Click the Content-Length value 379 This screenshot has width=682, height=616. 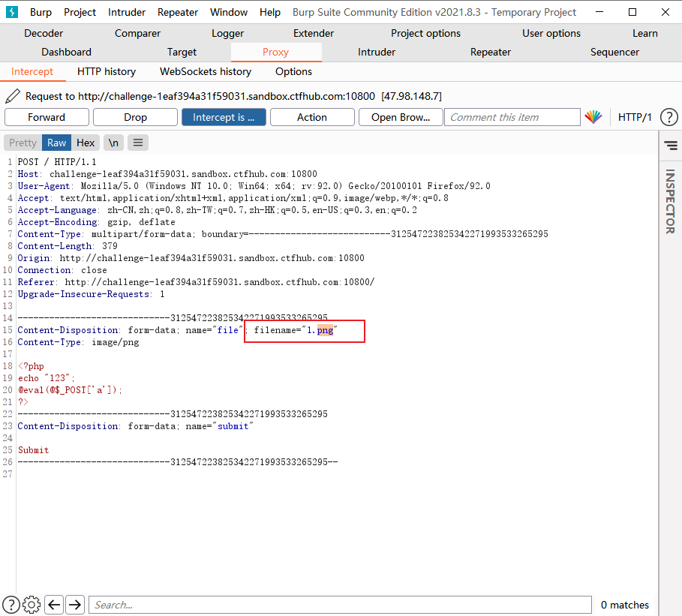[110, 246]
